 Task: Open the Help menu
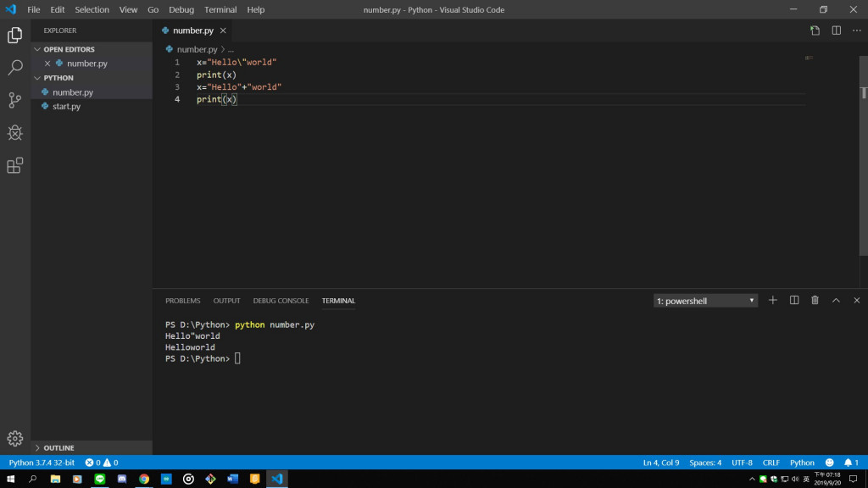click(256, 9)
